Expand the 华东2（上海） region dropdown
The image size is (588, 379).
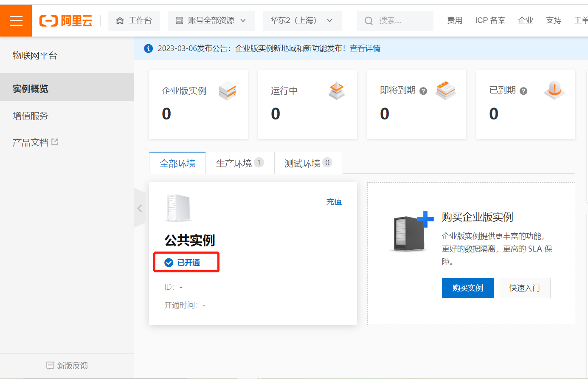[x=302, y=20]
